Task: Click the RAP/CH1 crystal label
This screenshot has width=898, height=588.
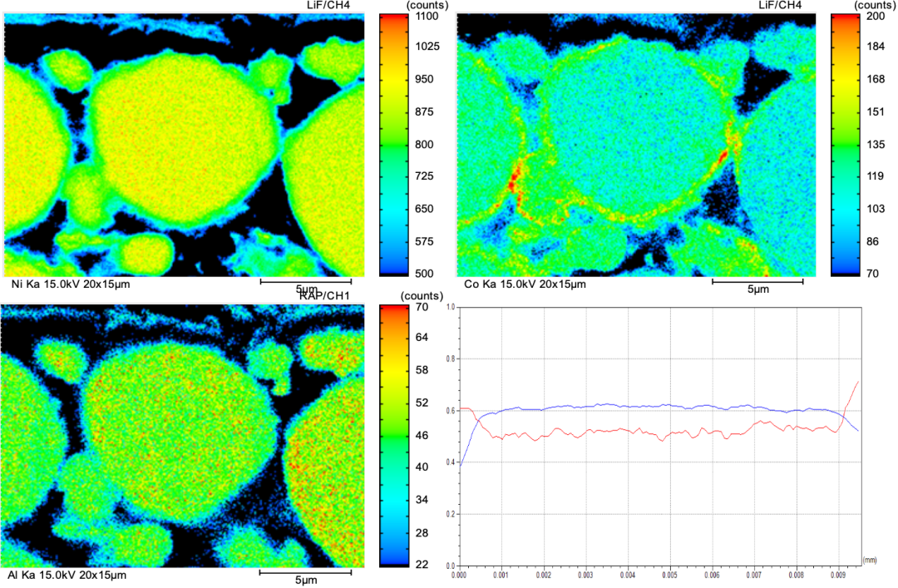Action: [x=320, y=295]
